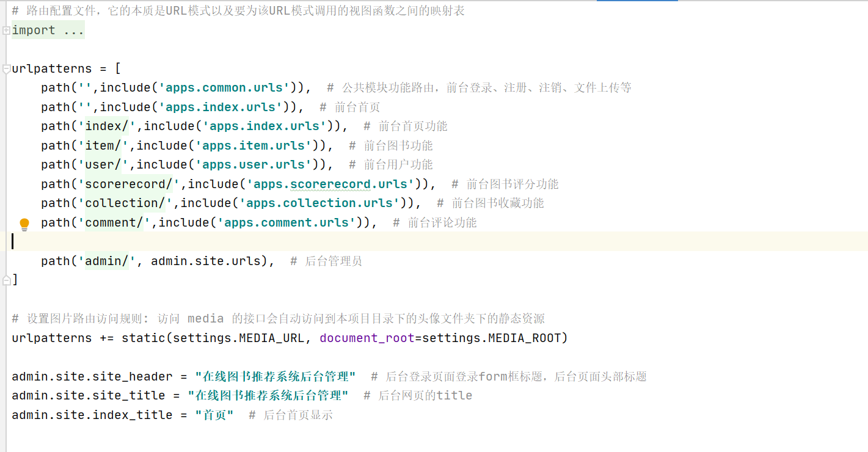Click the "首页" string value
Image resolution: width=868 pixels, height=452 pixels.
214,415
